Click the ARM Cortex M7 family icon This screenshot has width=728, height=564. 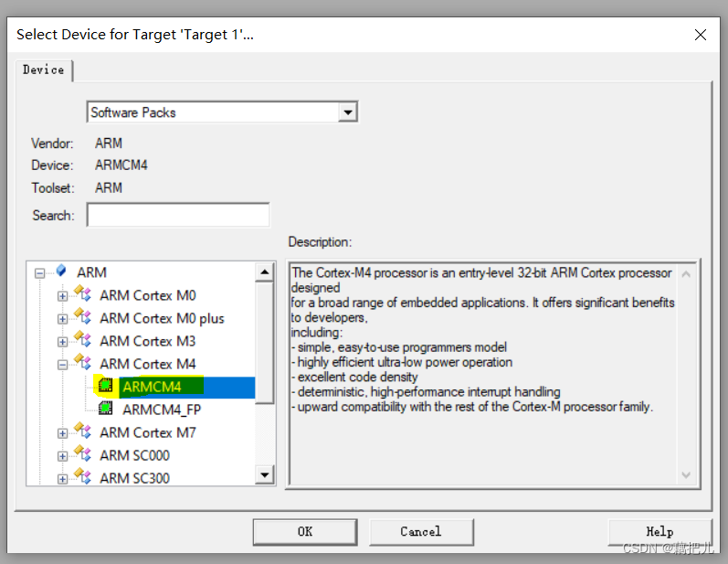click(82, 431)
